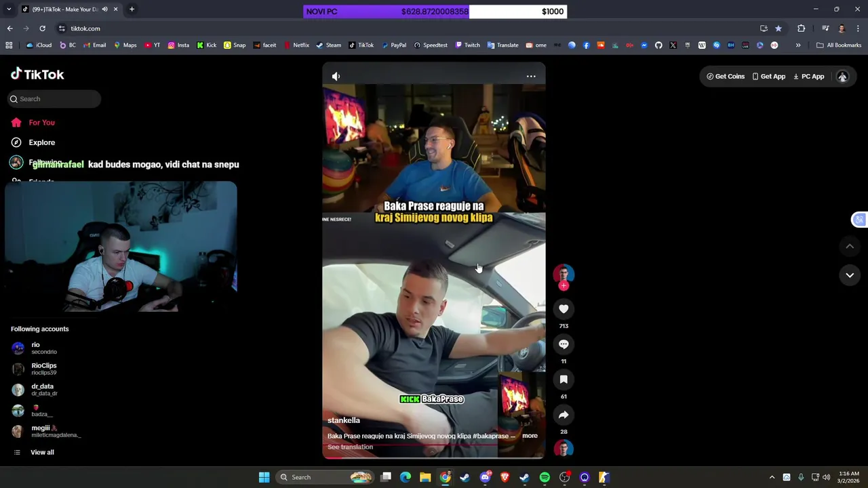Open Spotify from the taskbar
The image size is (868, 488).
545,477
